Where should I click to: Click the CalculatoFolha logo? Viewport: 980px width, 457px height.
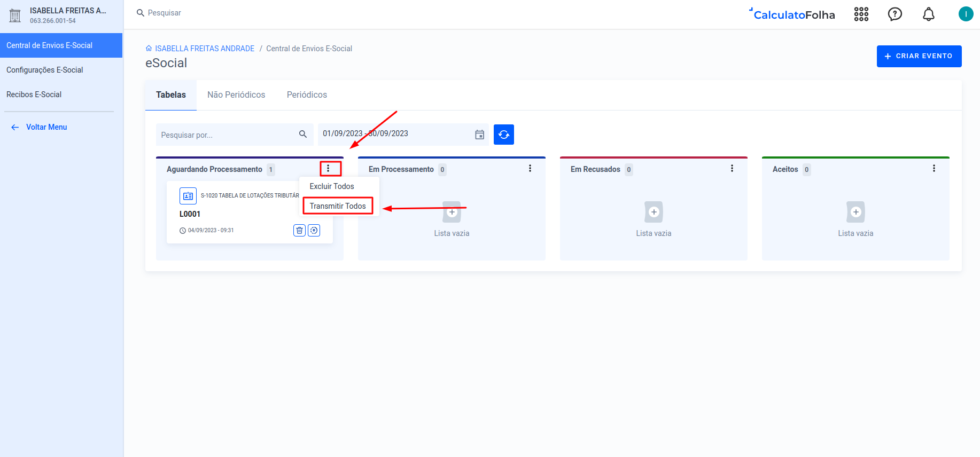[x=792, y=14]
